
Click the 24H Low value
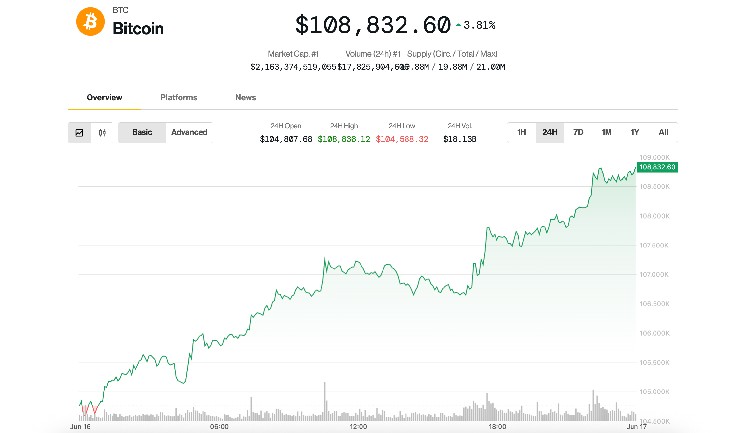pos(402,139)
